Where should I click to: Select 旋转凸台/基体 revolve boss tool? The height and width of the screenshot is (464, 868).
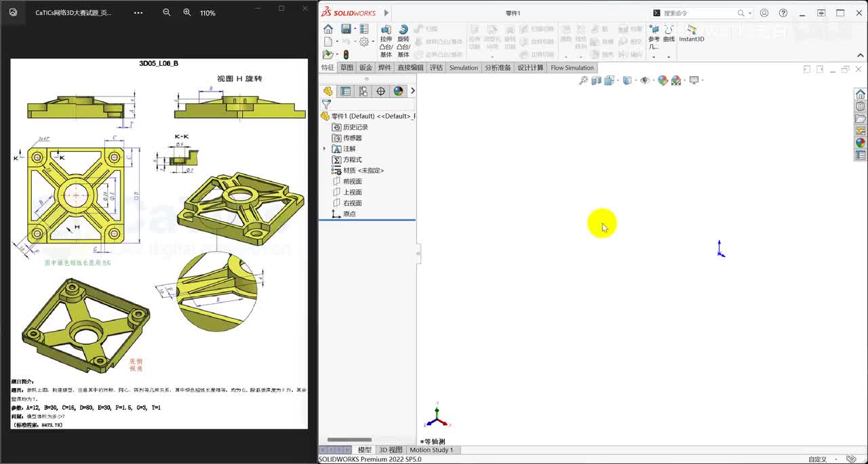pyautogui.click(x=403, y=41)
